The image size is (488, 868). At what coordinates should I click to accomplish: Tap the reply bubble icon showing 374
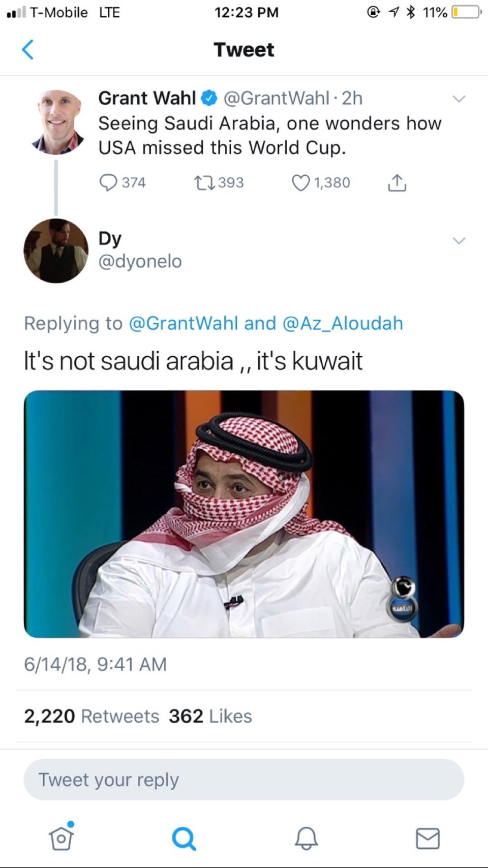108,182
